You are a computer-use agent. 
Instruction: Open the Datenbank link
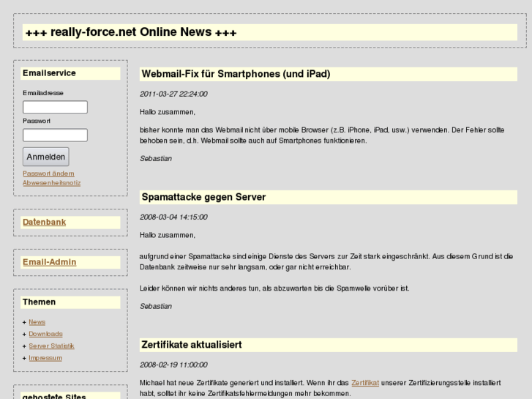click(x=44, y=222)
